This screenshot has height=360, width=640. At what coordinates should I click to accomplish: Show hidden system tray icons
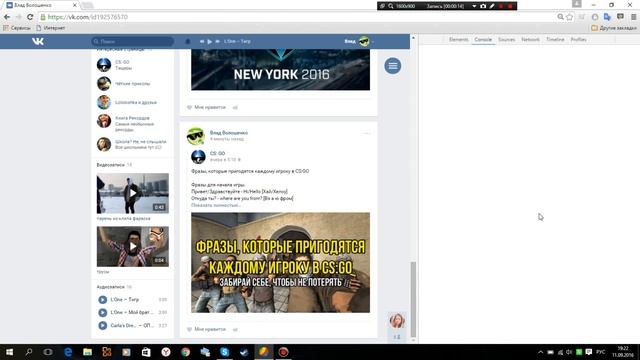(x=540, y=352)
